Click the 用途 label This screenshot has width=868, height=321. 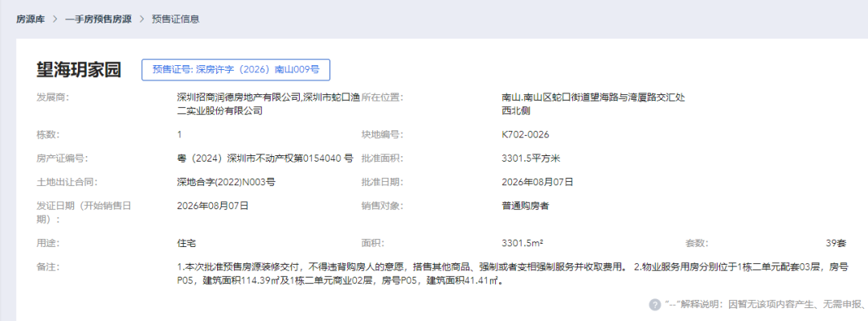[47, 243]
